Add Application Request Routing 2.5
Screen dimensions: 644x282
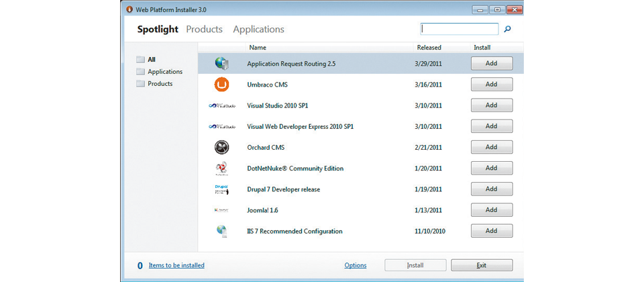pos(492,63)
